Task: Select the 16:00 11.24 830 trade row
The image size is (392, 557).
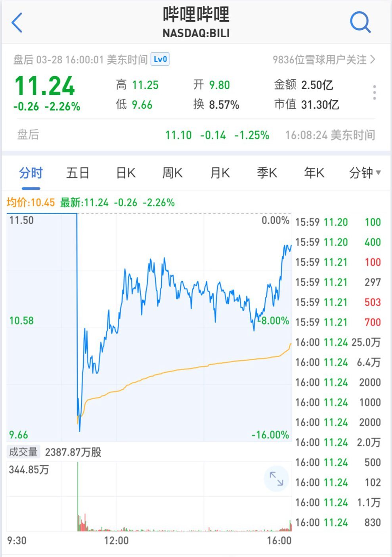Action: 338,523
